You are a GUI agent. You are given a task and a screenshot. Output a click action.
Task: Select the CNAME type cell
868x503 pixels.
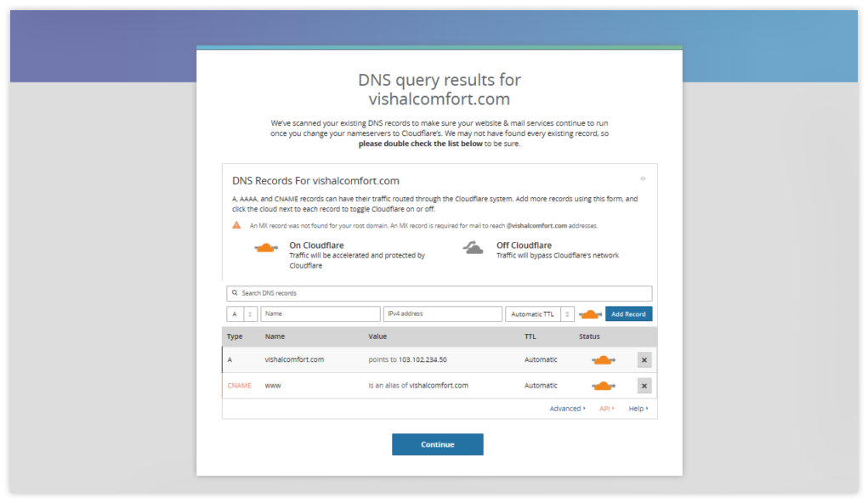[239, 386]
